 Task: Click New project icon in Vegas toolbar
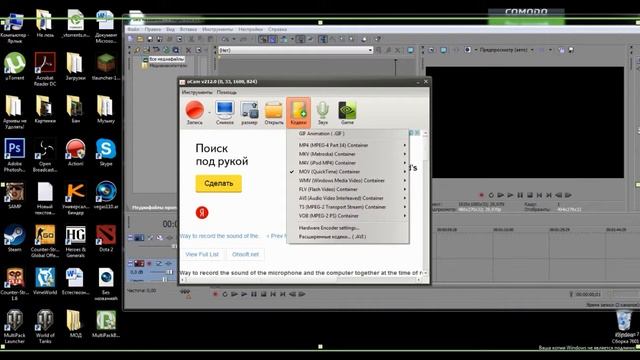pyautogui.click(x=130, y=39)
